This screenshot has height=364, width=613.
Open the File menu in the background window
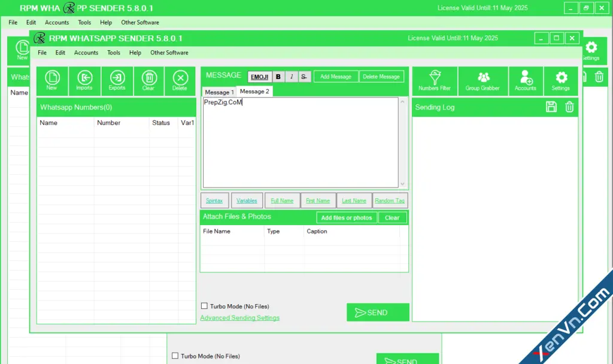pyautogui.click(x=13, y=22)
